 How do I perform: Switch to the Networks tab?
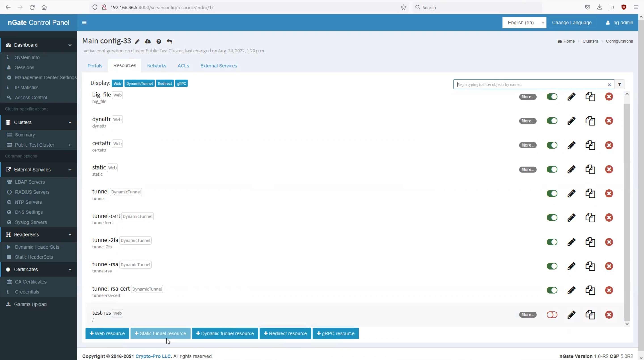[157, 66]
